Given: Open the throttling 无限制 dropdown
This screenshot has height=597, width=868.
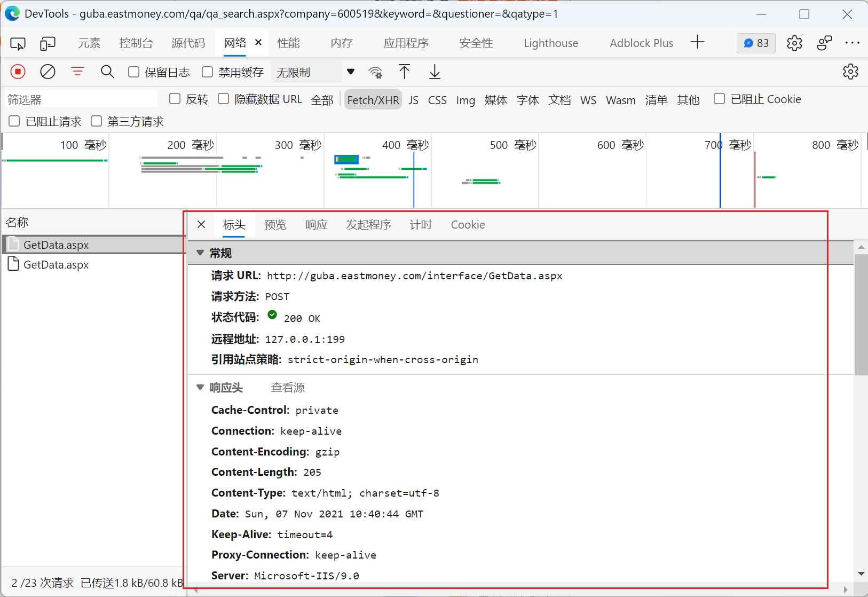Looking at the screenshot, I should [314, 72].
